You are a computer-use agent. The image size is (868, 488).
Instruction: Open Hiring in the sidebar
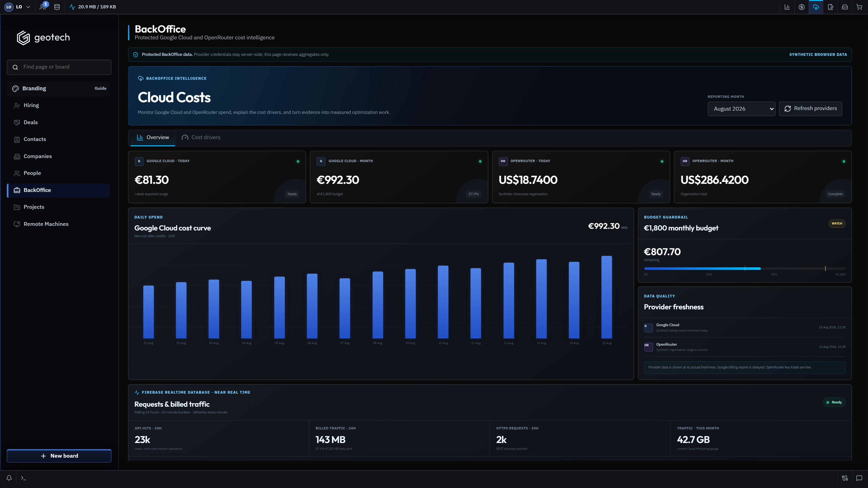pyautogui.click(x=58, y=105)
